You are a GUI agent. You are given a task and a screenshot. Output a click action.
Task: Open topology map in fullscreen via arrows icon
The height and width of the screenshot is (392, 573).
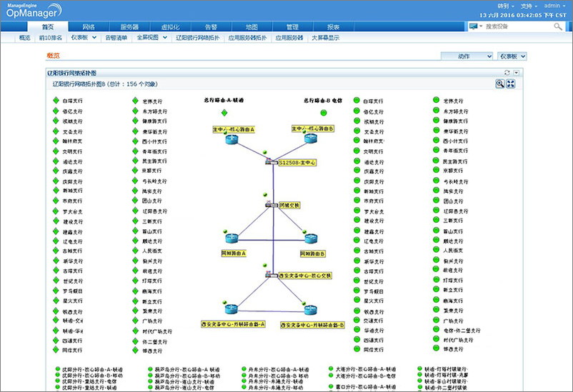click(511, 84)
